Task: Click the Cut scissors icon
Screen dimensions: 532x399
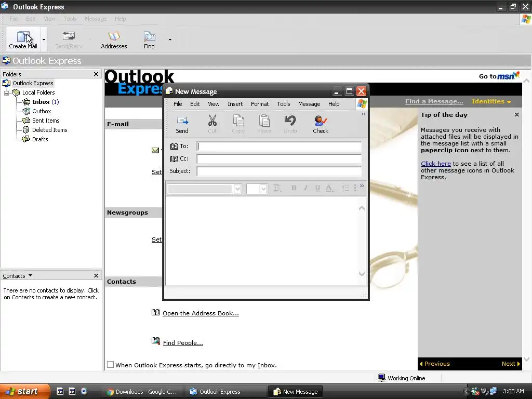Action: 212,121
